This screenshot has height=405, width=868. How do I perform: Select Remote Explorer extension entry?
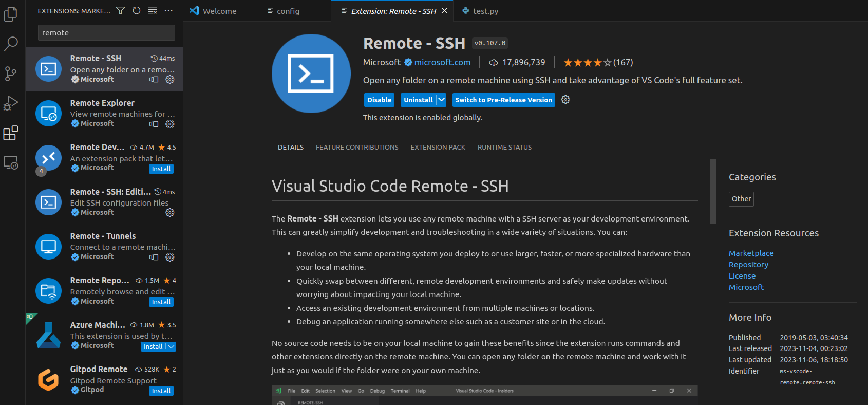pos(104,114)
